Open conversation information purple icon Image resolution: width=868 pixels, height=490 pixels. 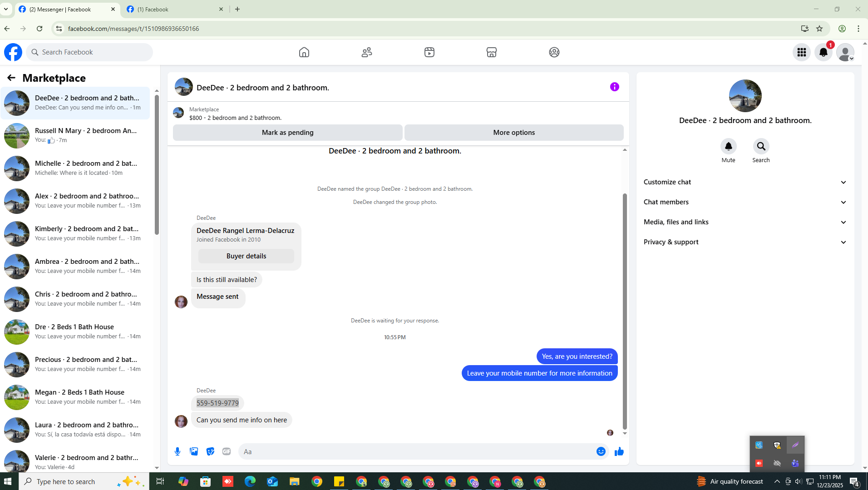pos(615,87)
